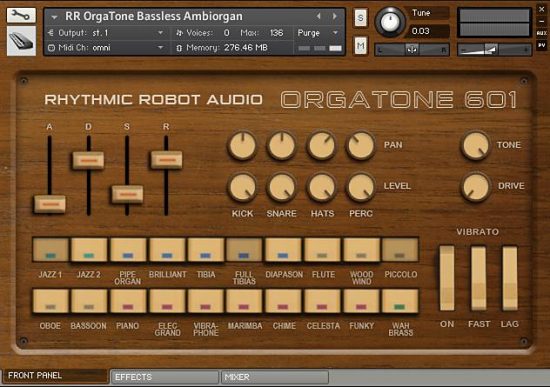Toggle the Vibrato ON switch
This screenshot has height=387, width=550.
[x=447, y=278]
